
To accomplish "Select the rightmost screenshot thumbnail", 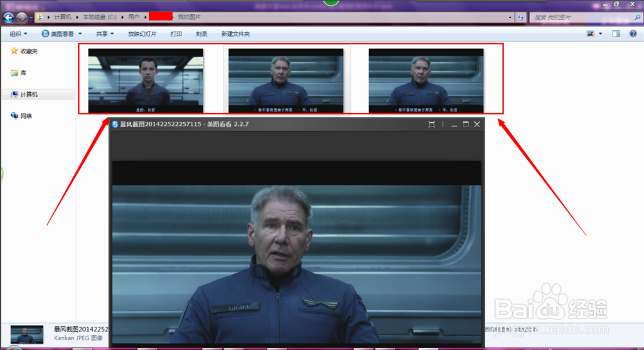I will point(426,81).
